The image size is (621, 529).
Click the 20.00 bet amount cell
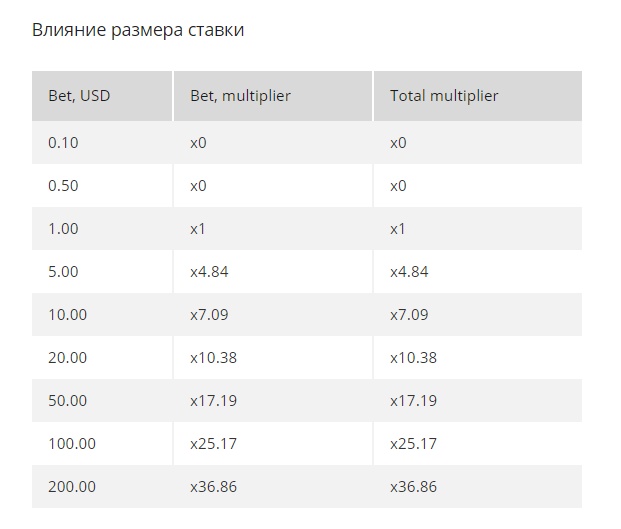(x=67, y=358)
